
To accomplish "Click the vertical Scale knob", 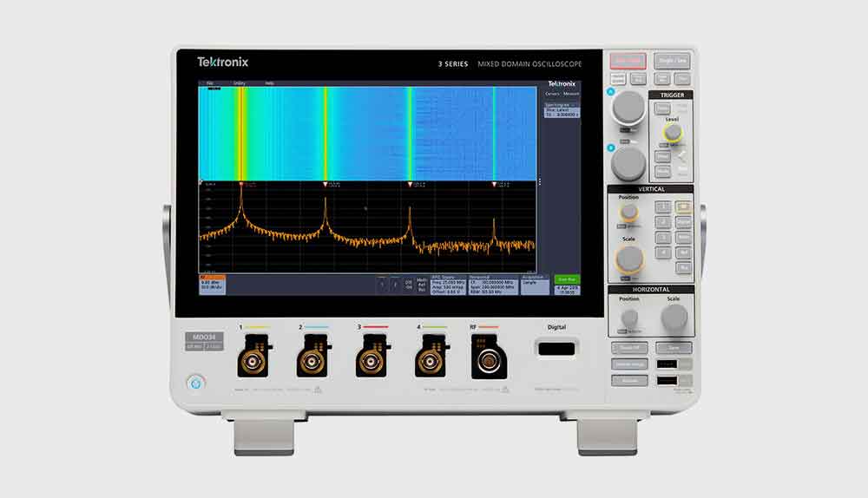I will coord(629,259).
